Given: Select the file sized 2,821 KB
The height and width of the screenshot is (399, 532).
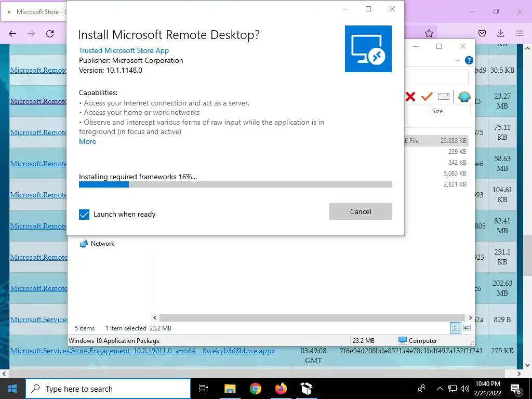Looking at the screenshot, I should (x=455, y=184).
